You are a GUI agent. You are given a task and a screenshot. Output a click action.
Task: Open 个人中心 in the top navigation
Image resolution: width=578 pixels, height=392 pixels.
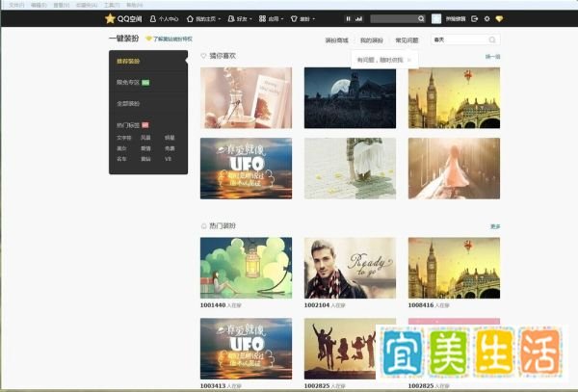(x=165, y=19)
